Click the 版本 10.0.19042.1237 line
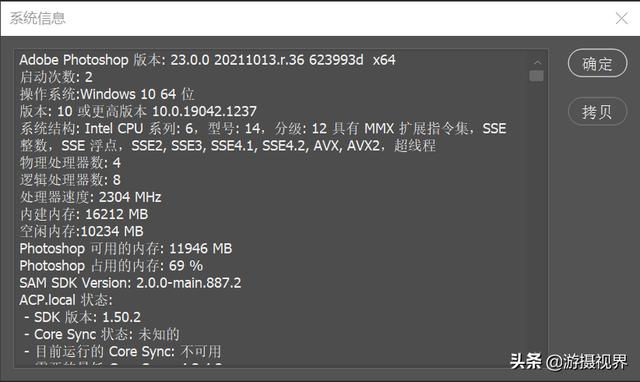Image resolution: width=640 pixels, height=382 pixels. pos(138,111)
